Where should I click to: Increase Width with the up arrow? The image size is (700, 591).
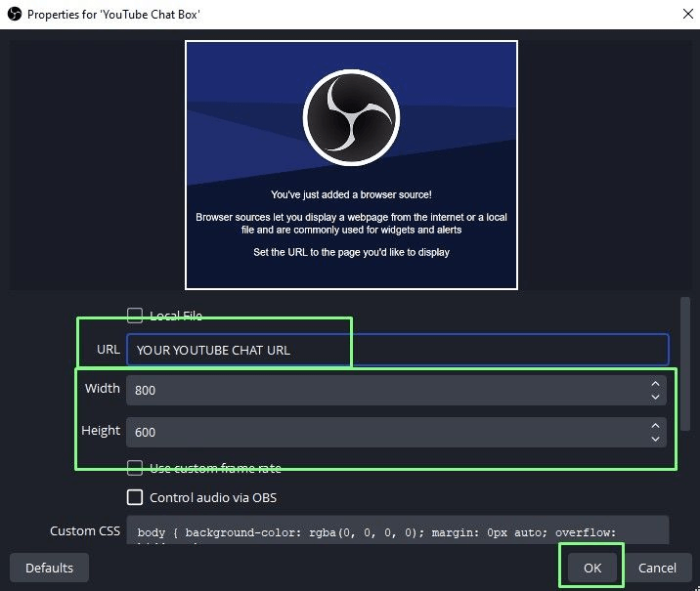[655, 384]
